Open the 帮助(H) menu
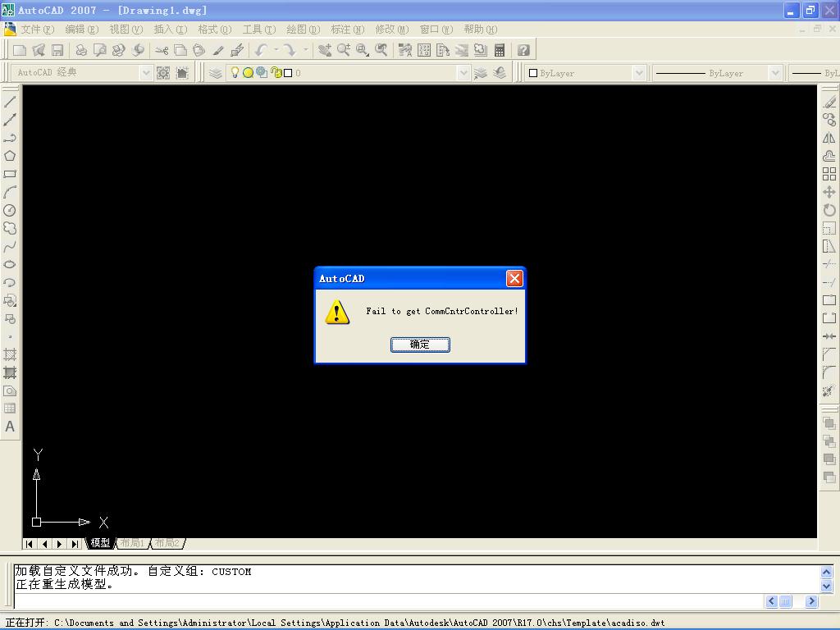Image resolution: width=840 pixels, height=630 pixels. 480,30
